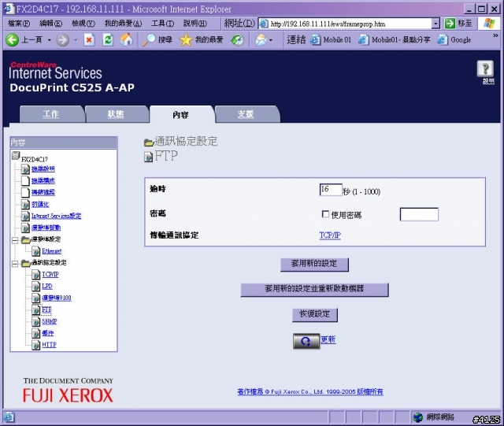Switch to the 工作 tab
The width and height of the screenshot is (504, 426).
52,114
